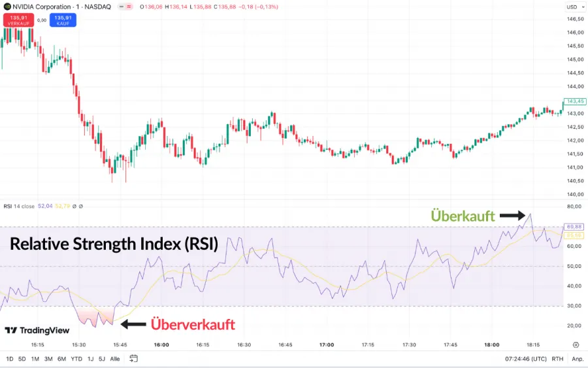Click the 69,88 RSI value label

click(574, 227)
